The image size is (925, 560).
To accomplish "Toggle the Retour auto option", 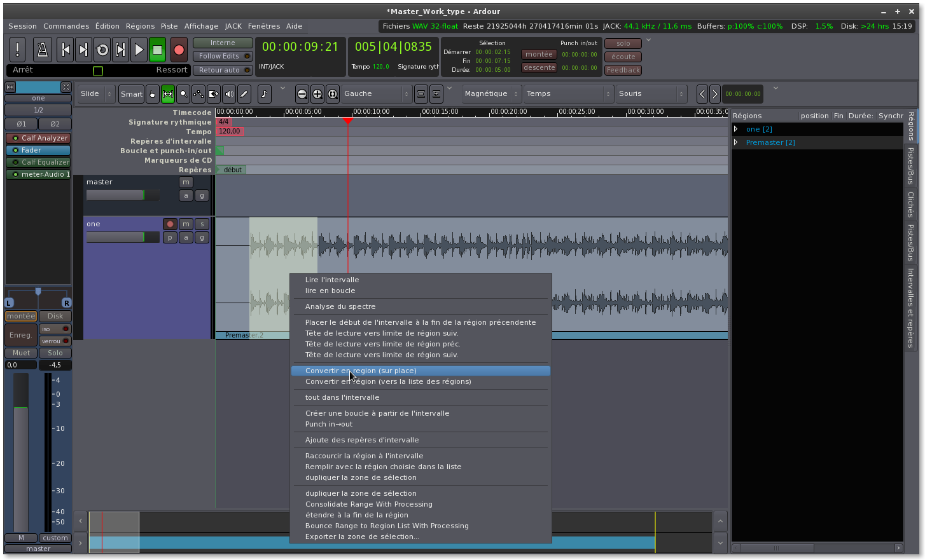I will 222,71.
